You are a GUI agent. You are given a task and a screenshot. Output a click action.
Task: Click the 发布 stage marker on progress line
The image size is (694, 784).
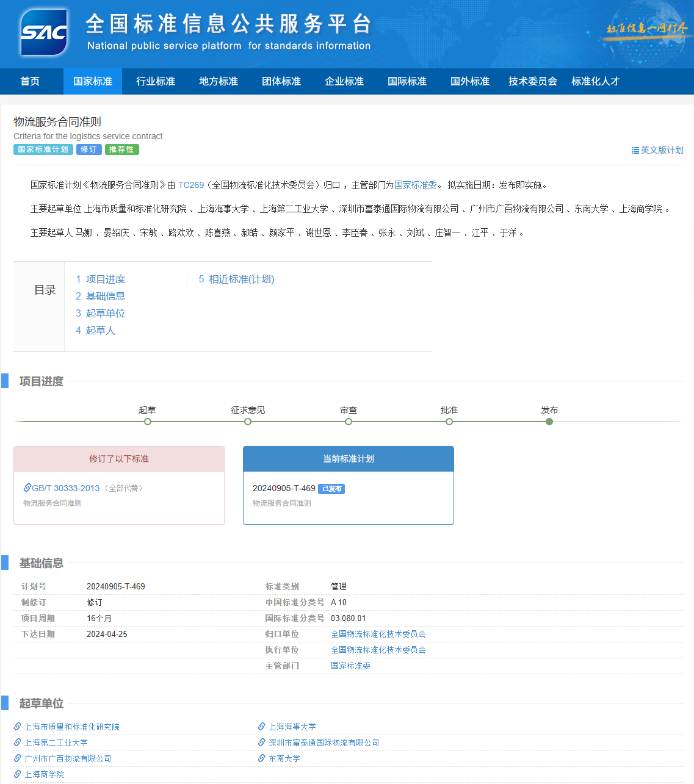(x=549, y=422)
